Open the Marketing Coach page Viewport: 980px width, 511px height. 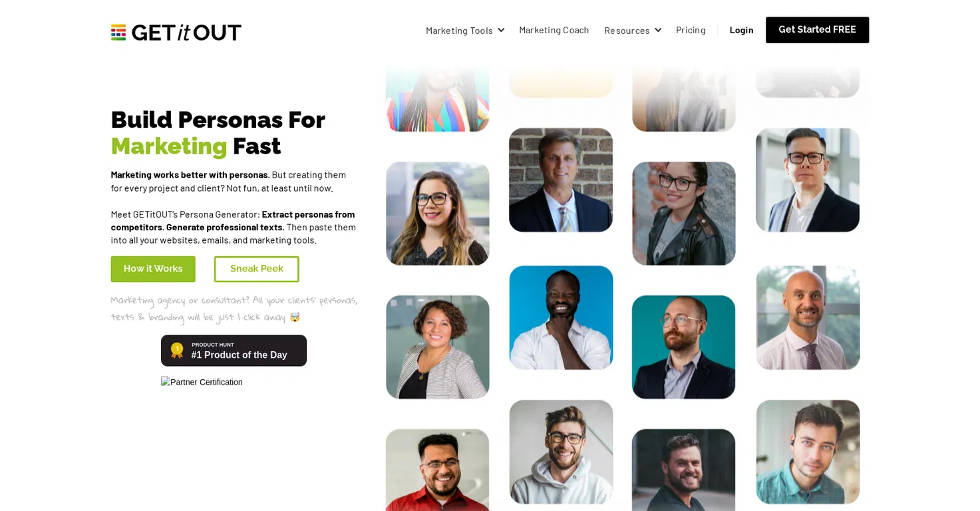point(554,30)
